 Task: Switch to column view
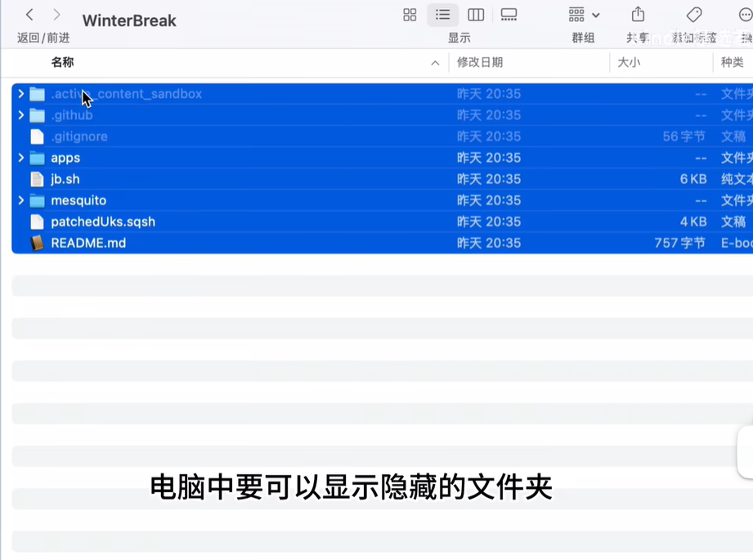tap(476, 15)
